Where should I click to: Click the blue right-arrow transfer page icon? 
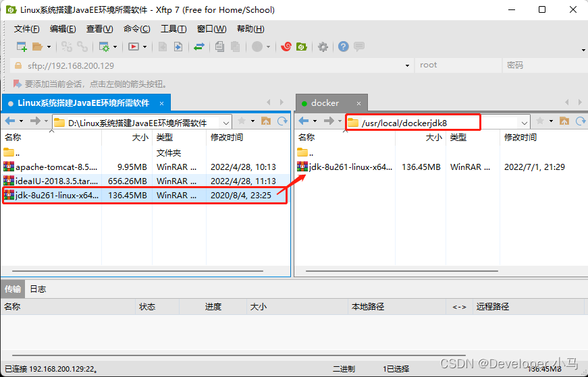(x=178, y=47)
